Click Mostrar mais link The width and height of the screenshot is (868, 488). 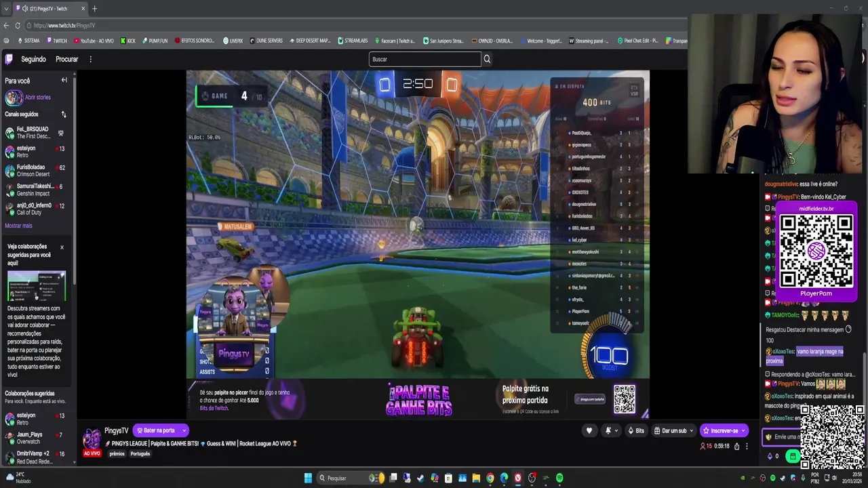click(18, 226)
